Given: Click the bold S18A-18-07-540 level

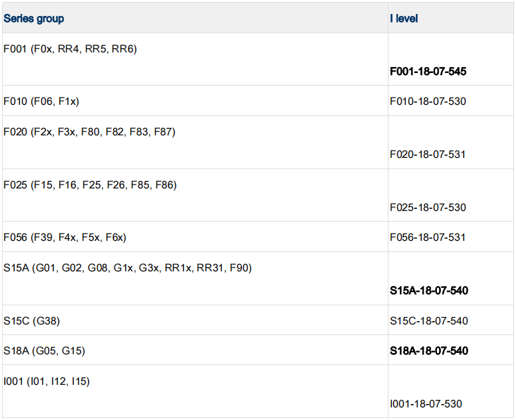Looking at the screenshot, I should [x=429, y=351].
